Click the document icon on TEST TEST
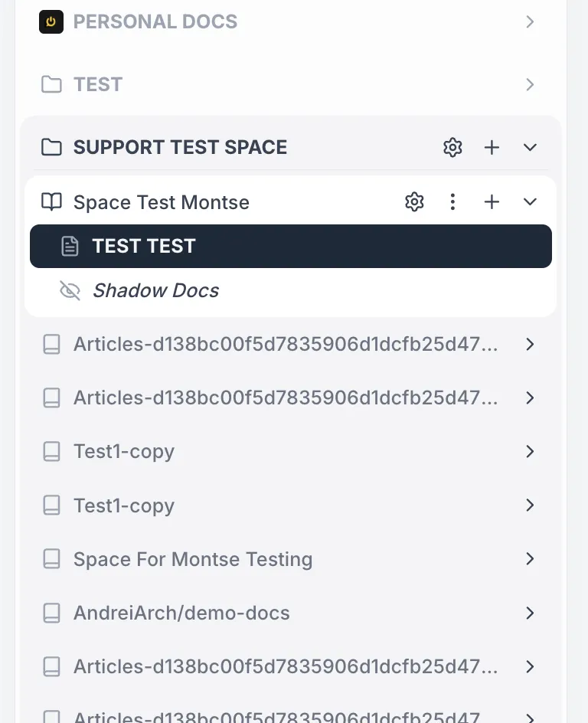The image size is (588, 723). (x=70, y=246)
